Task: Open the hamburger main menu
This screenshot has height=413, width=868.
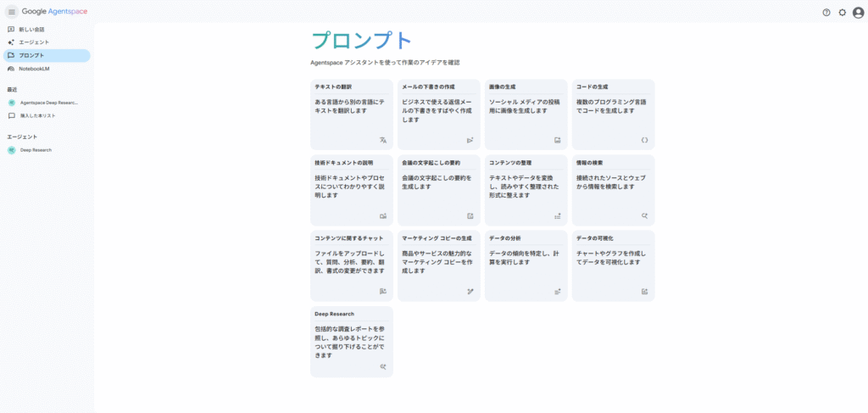Action: 12,12
